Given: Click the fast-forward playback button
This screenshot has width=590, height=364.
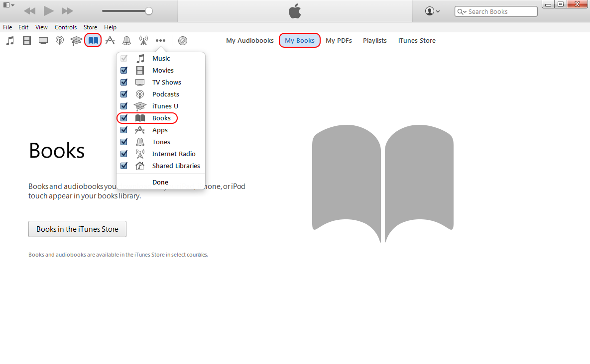Looking at the screenshot, I should point(67,11).
